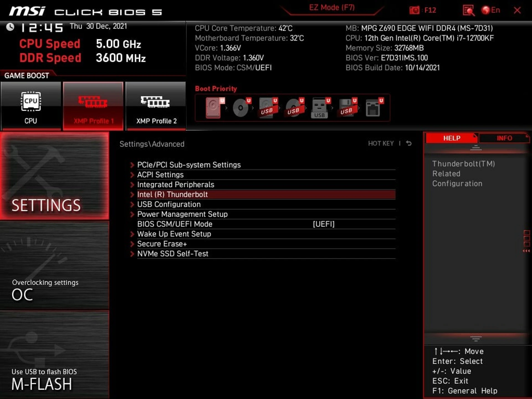Click the MSI logo

(x=27, y=11)
